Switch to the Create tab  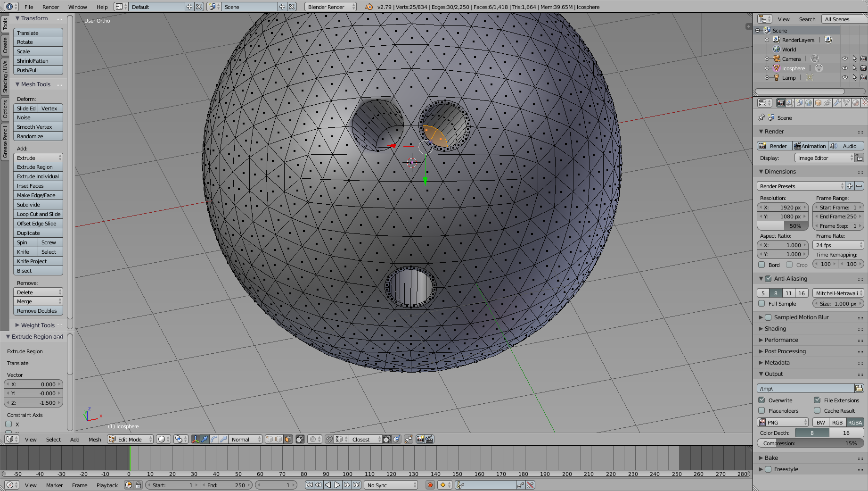[x=5, y=45]
